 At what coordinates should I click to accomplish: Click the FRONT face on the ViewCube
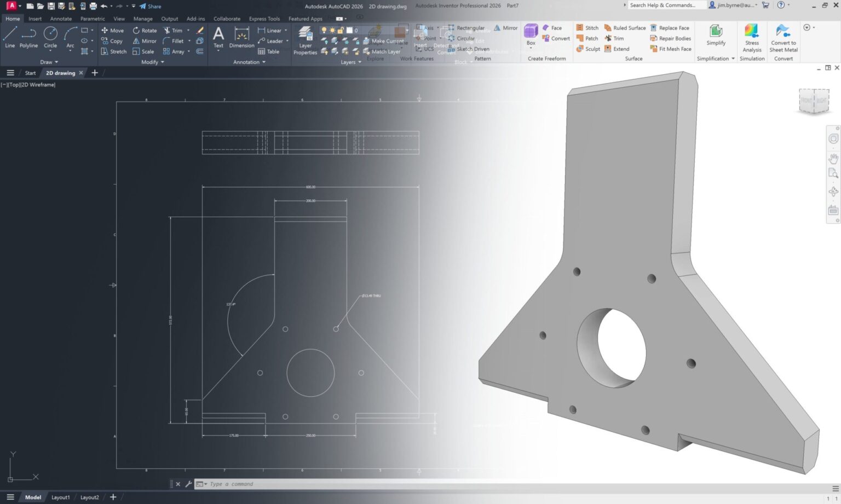point(806,101)
